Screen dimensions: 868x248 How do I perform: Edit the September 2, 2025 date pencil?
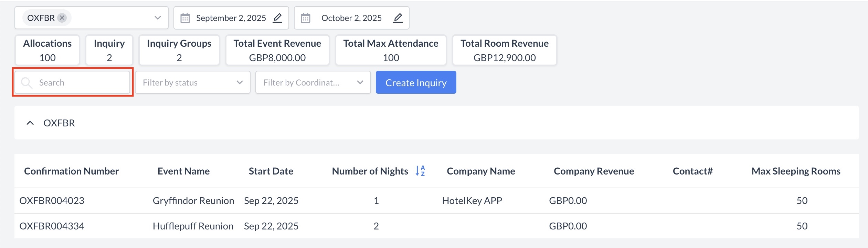(277, 18)
